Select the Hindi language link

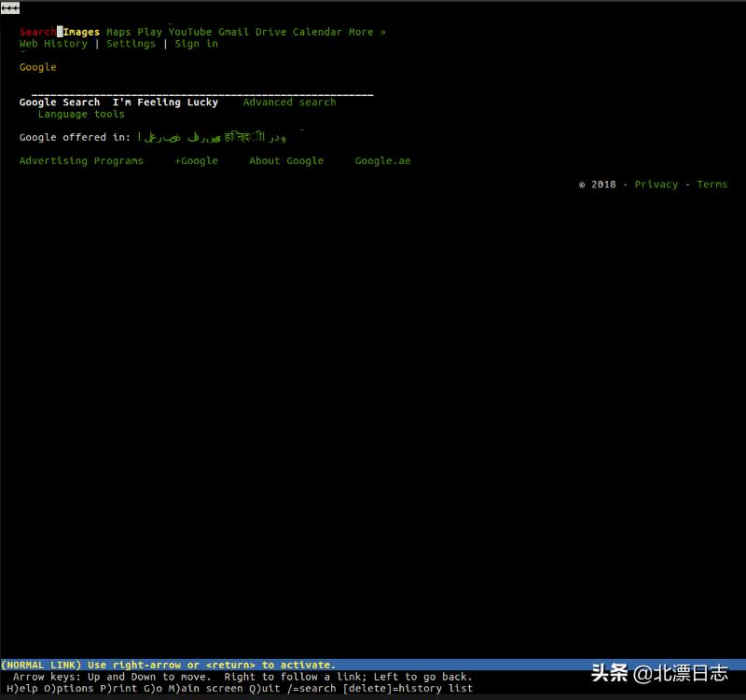[244, 137]
